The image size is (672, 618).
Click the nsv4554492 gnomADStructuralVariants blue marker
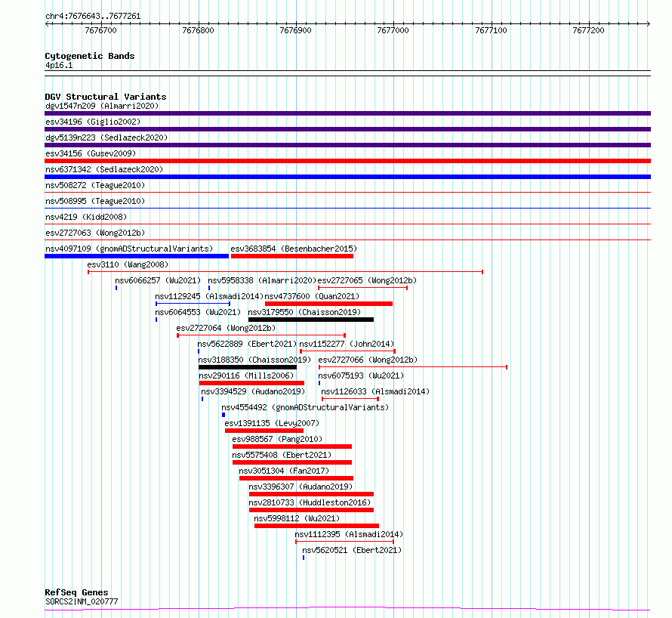(223, 415)
